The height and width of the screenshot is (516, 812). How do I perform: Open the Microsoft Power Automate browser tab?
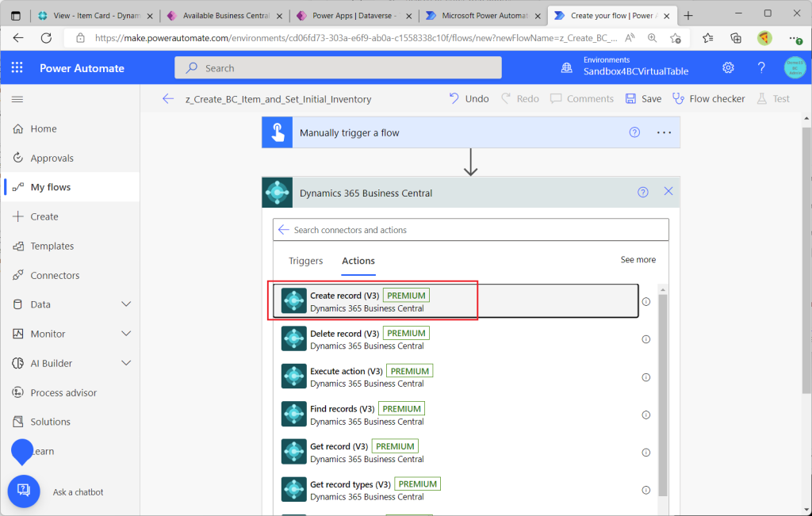(484, 16)
